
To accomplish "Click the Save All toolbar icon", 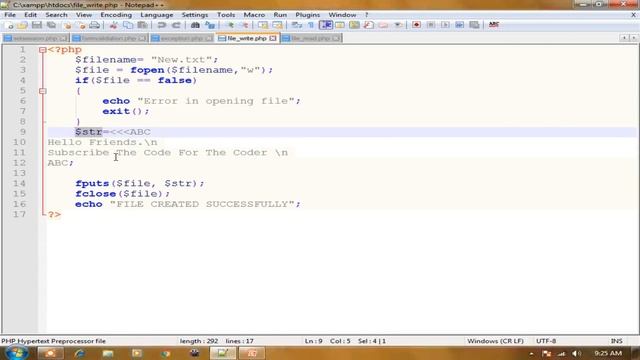I will [51, 25].
